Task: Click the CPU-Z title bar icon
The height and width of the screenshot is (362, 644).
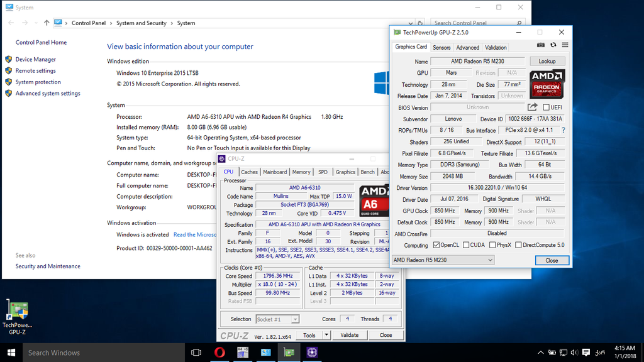Action: pos(222,159)
